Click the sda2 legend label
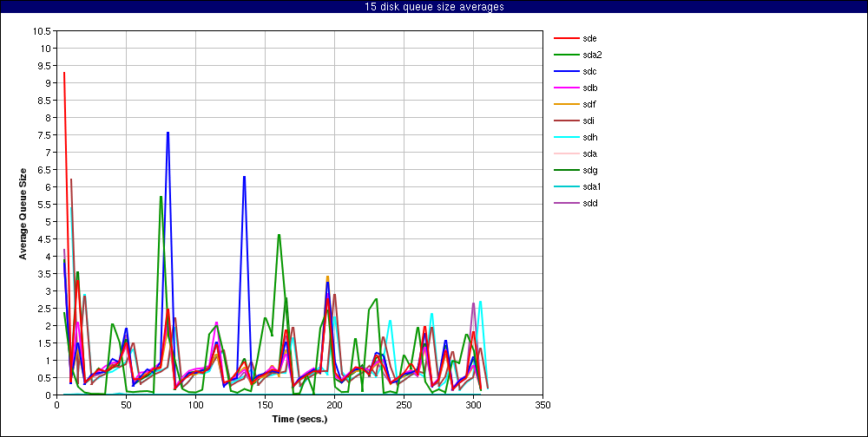 [x=592, y=55]
